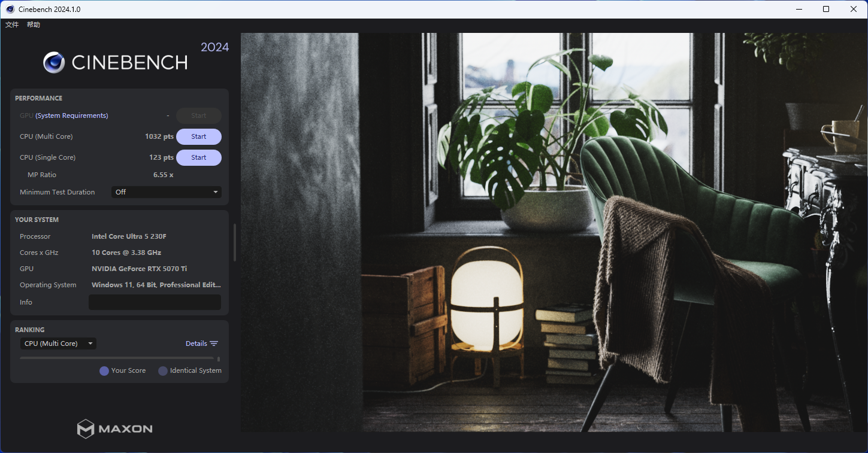
Task: Open the 文件 menu
Action: [12, 25]
